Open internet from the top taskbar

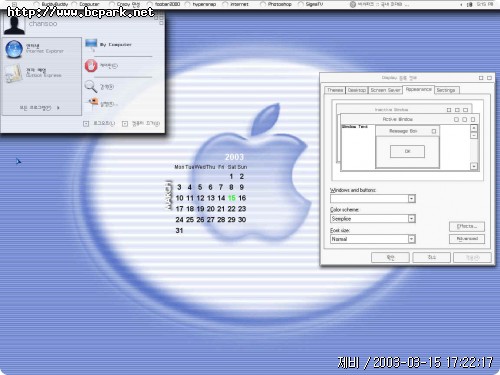tap(236, 4)
